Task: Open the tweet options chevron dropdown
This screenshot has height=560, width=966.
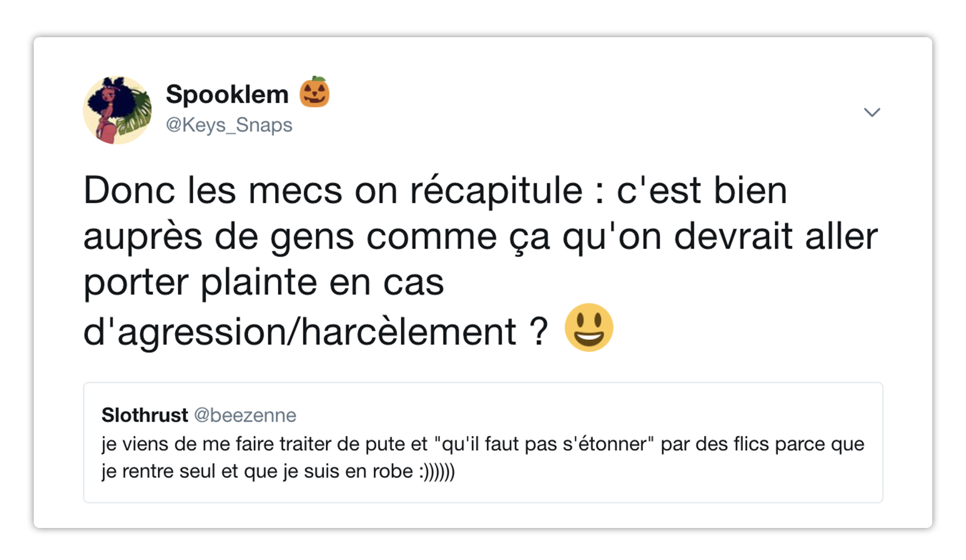Action: tap(872, 112)
